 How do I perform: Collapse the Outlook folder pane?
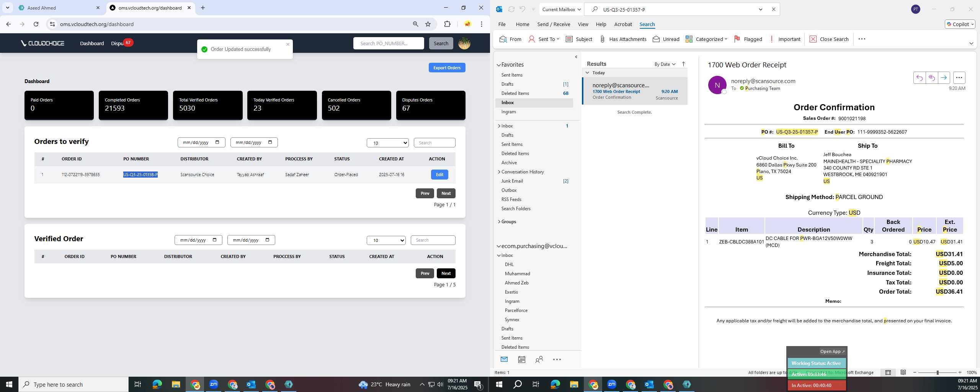(576, 57)
